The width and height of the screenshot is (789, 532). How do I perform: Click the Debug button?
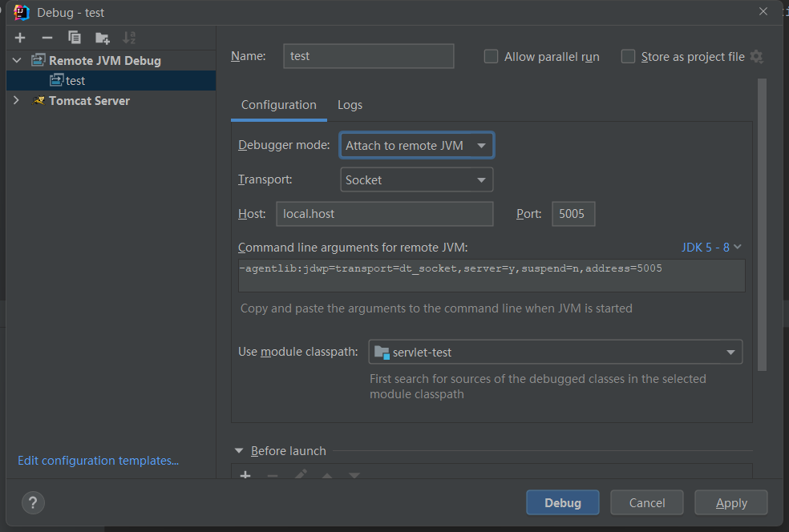click(x=563, y=502)
